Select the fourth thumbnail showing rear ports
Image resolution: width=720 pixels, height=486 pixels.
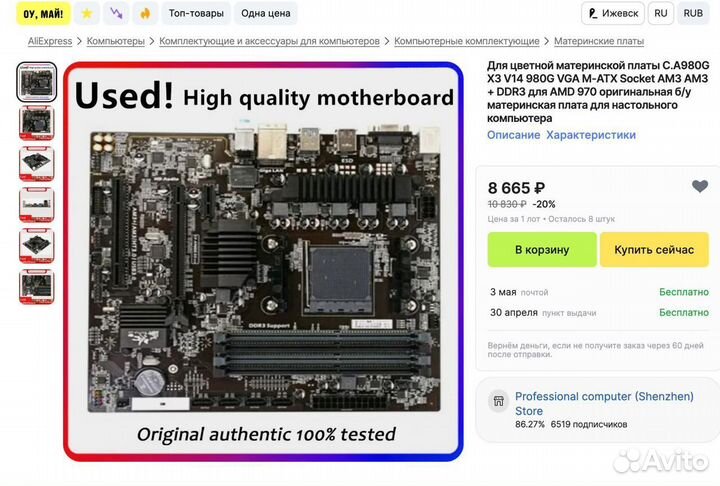(x=37, y=205)
